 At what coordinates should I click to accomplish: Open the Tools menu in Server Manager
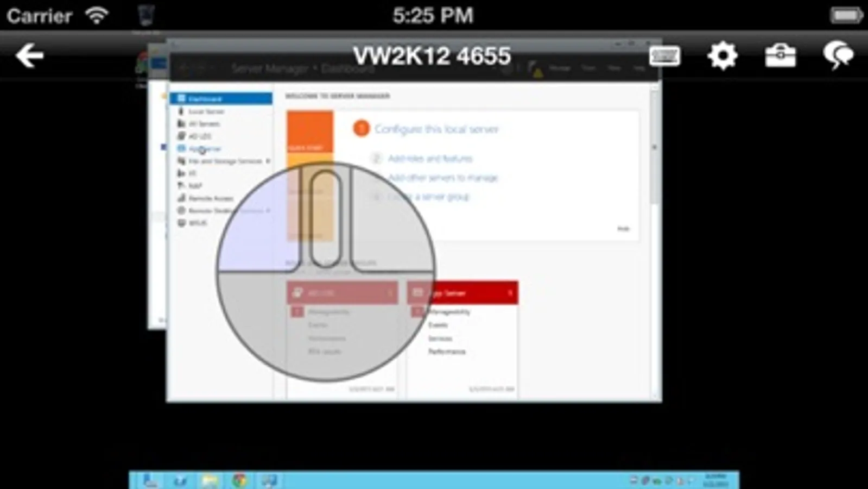point(589,68)
